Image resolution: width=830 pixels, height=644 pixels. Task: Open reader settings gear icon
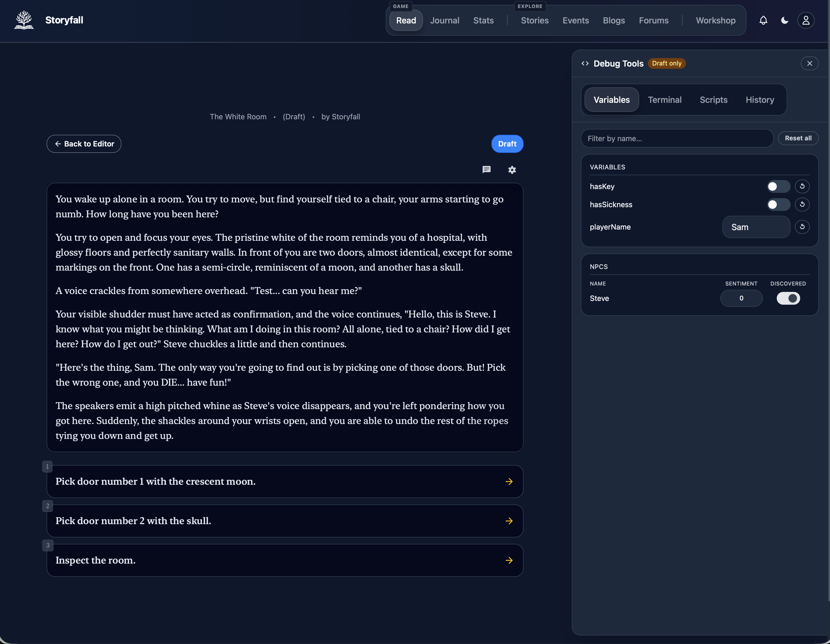coord(512,170)
